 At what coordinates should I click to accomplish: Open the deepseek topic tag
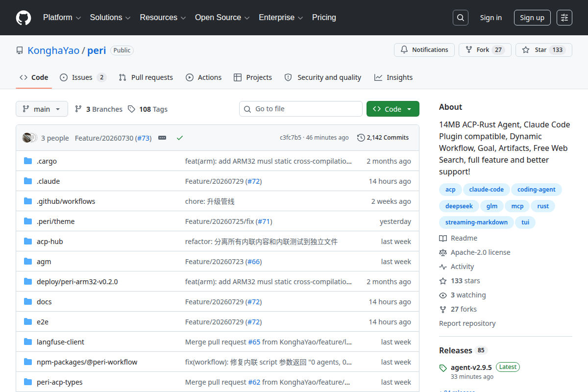point(459,206)
